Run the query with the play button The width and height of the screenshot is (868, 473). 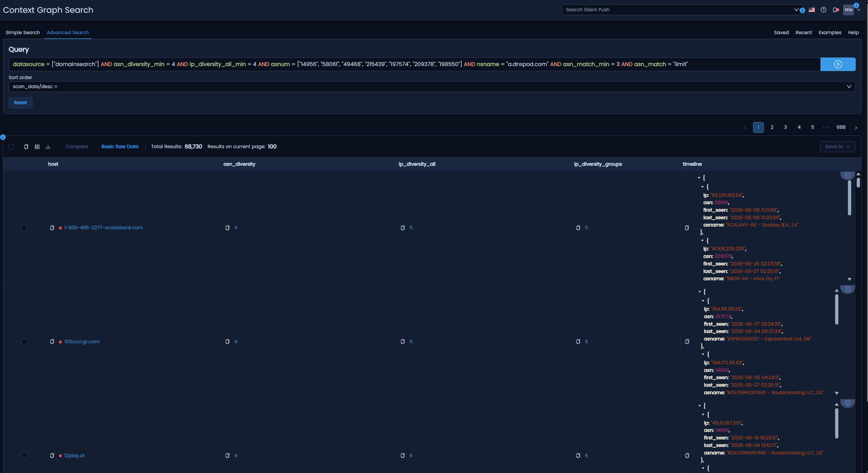click(838, 64)
